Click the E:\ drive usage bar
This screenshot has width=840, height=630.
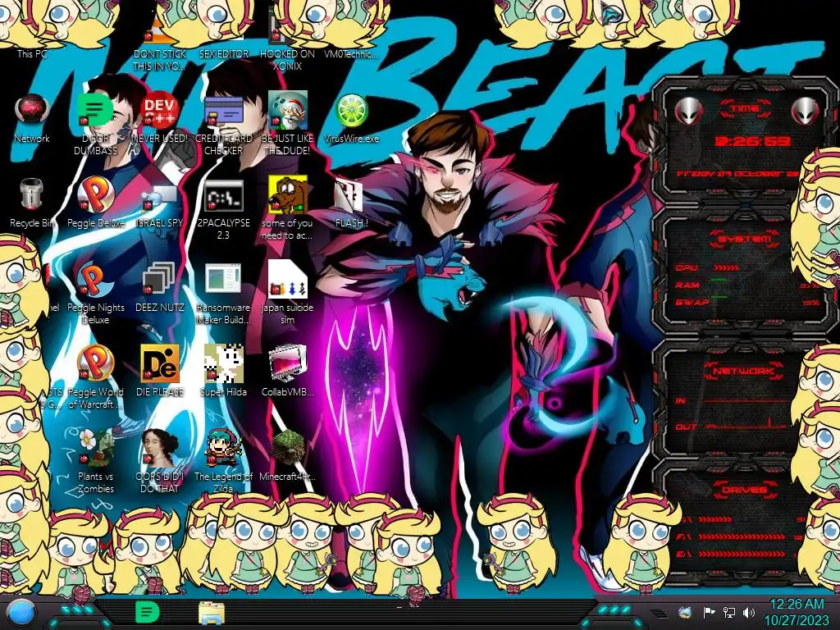point(742,554)
